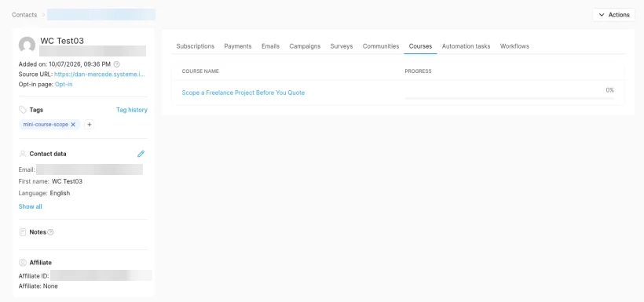Switch to the Surveys tab
Viewport: 644px width, 302px height.
click(x=342, y=46)
